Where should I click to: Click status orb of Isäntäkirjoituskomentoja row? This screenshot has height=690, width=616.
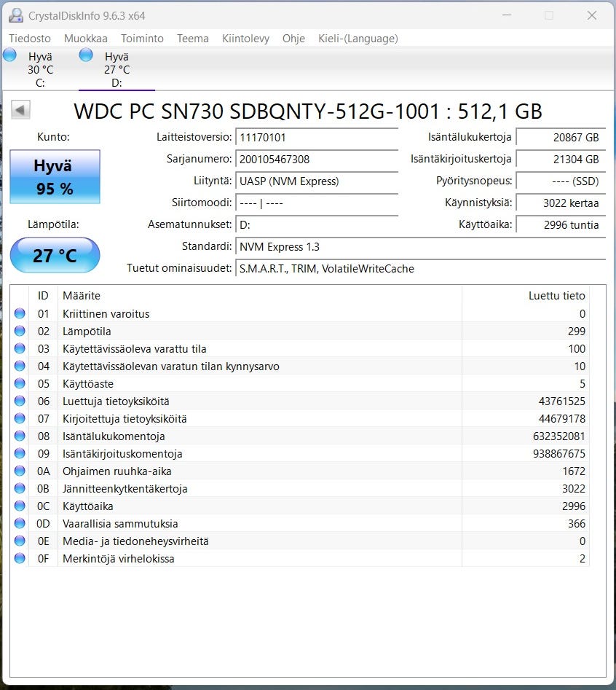20,453
